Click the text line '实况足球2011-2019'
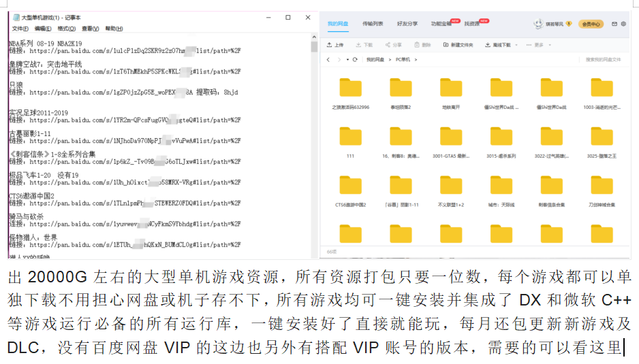Screen dimensions: 639x364 (x=38, y=113)
